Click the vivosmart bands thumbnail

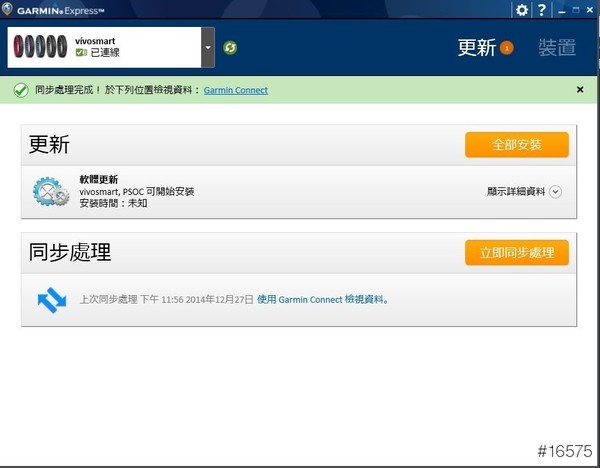tap(40, 47)
